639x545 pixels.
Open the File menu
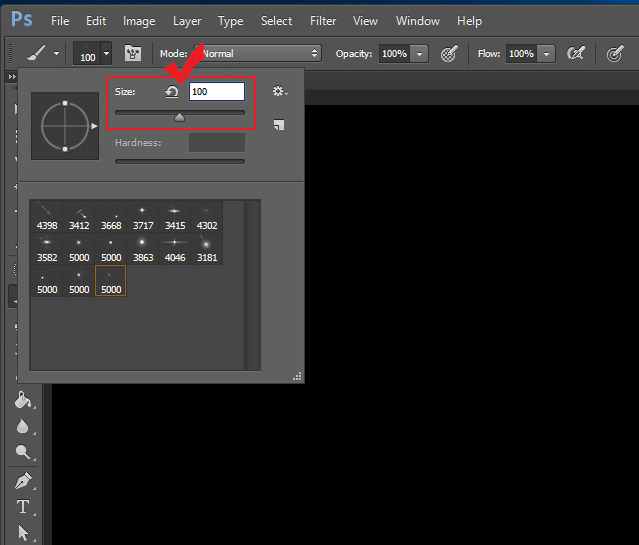pyautogui.click(x=60, y=21)
